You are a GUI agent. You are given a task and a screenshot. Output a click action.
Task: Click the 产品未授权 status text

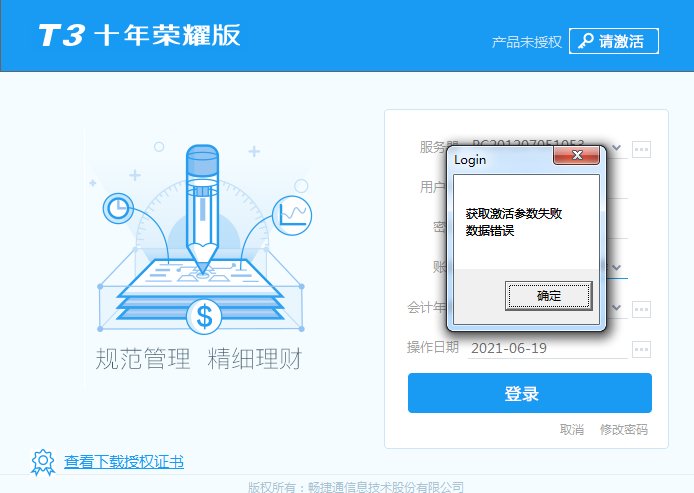coord(527,42)
